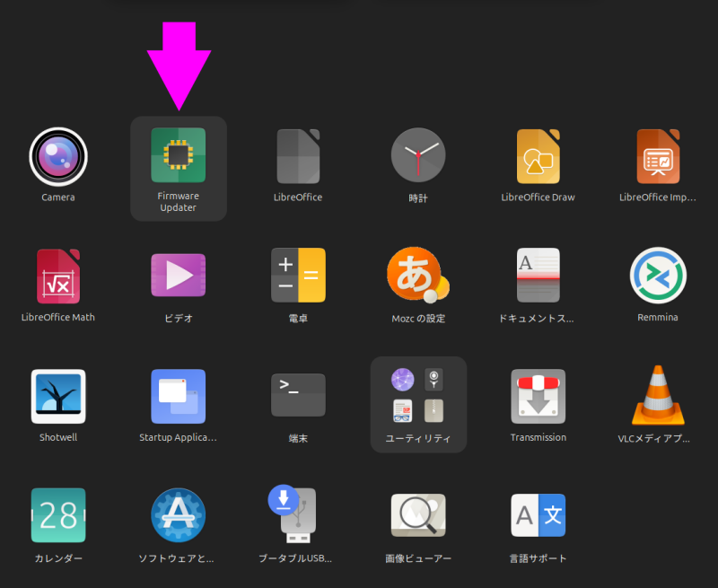Open the Camera app

tap(58, 156)
